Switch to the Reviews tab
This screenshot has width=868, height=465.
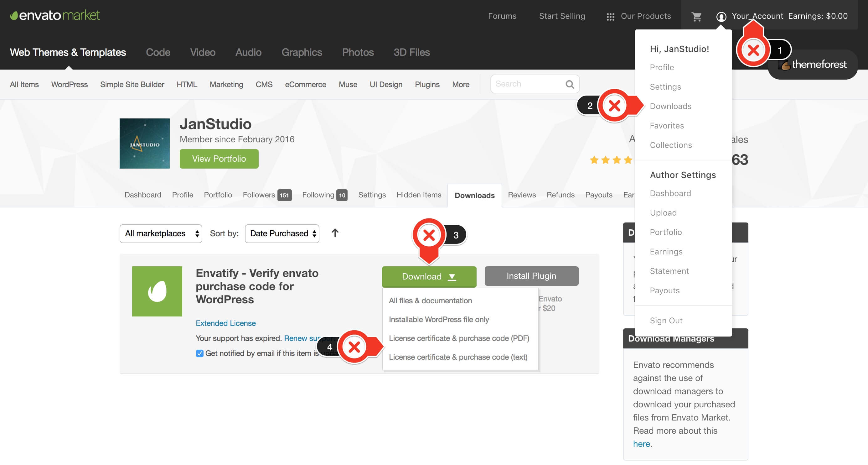click(522, 195)
